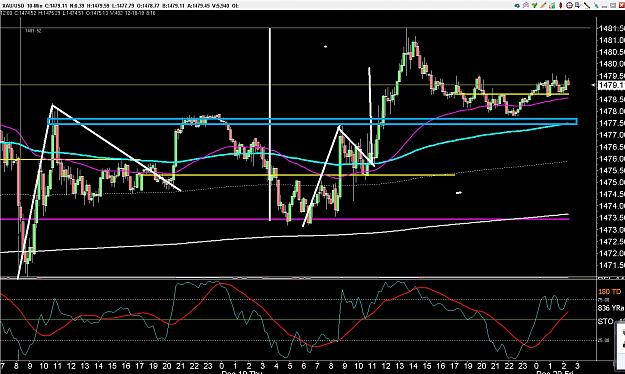Click the STO indicator label

[x=605, y=321]
